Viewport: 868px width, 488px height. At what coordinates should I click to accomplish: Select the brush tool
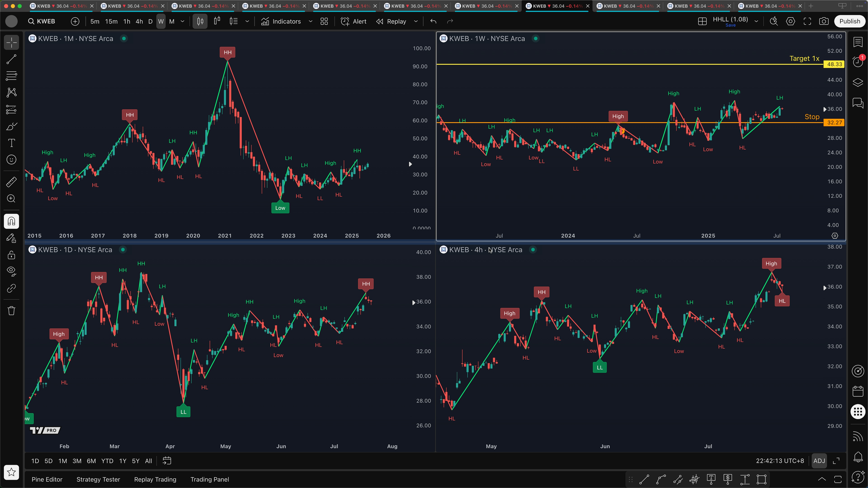(12, 126)
